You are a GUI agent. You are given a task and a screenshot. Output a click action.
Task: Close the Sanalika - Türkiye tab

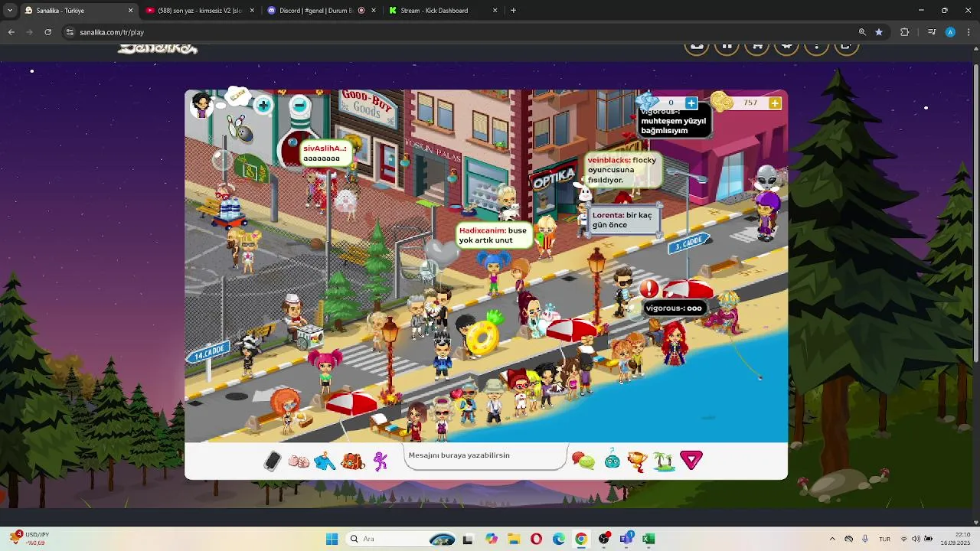(x=130, y=11)
